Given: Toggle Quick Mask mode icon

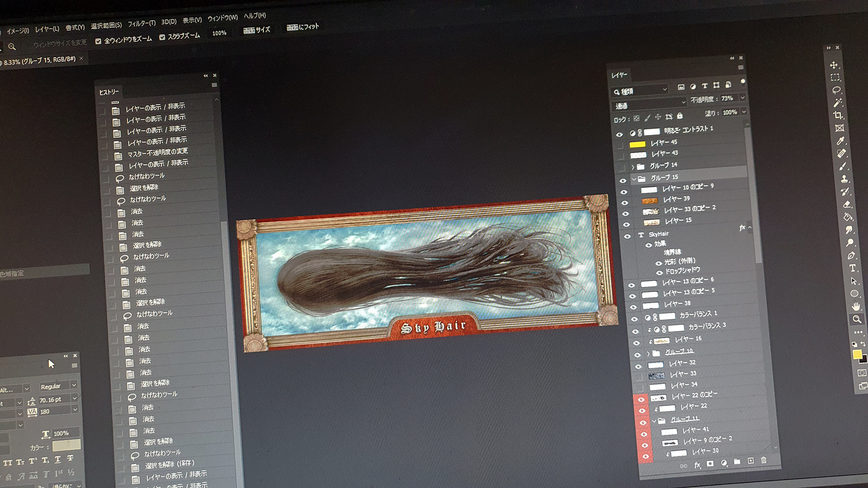Looking at the screenshot, I should click(862, 373).
